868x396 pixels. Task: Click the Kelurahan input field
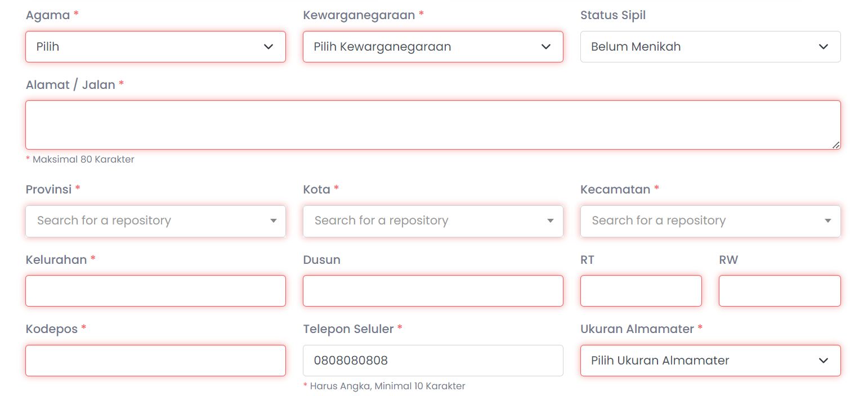point(155,291)
